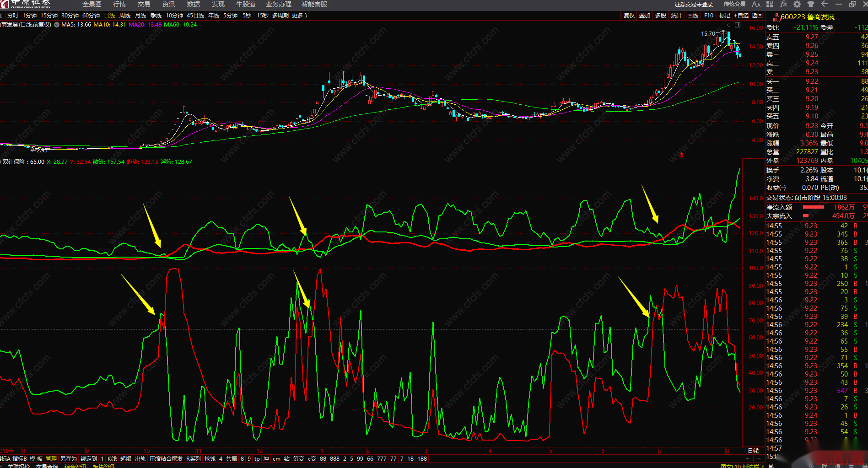Open the 智能客服 menu

point(314,4)
